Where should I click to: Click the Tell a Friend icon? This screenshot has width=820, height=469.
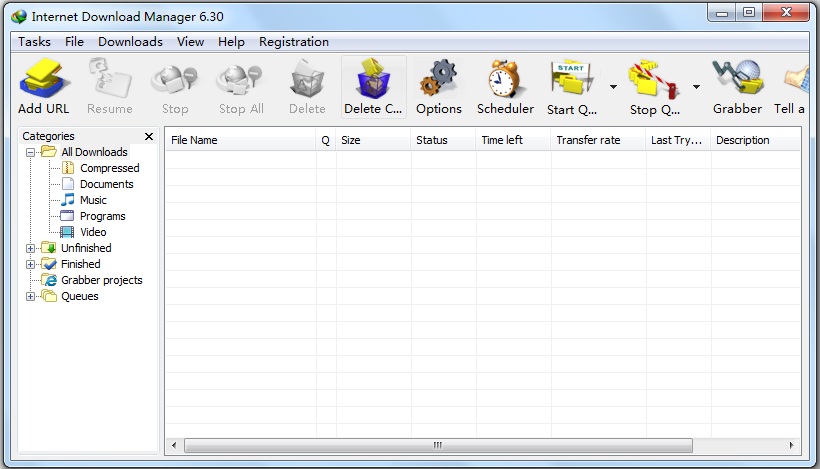[796, 79]
